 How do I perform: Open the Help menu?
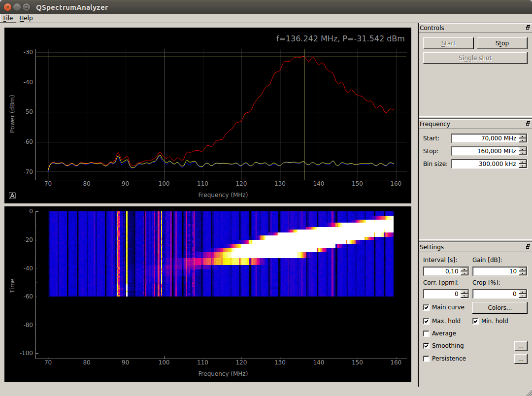pyautogui.click(x=26, y=18)
